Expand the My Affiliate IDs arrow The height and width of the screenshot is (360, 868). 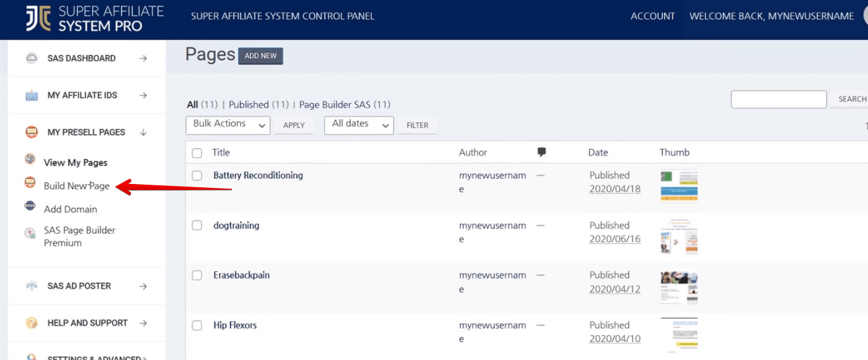click(143, 95)
